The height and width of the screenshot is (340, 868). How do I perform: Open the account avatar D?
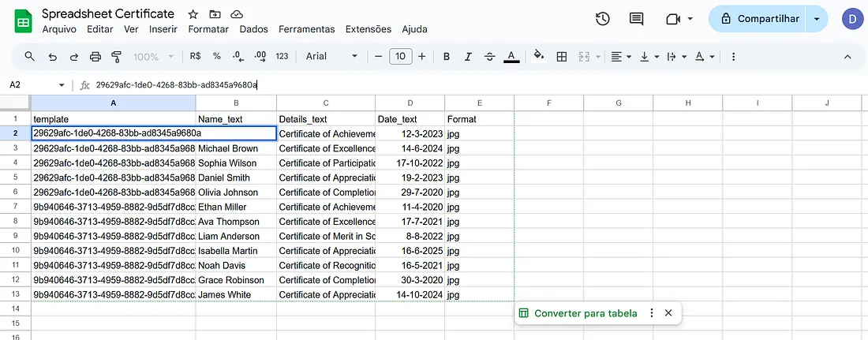[852, 19]
